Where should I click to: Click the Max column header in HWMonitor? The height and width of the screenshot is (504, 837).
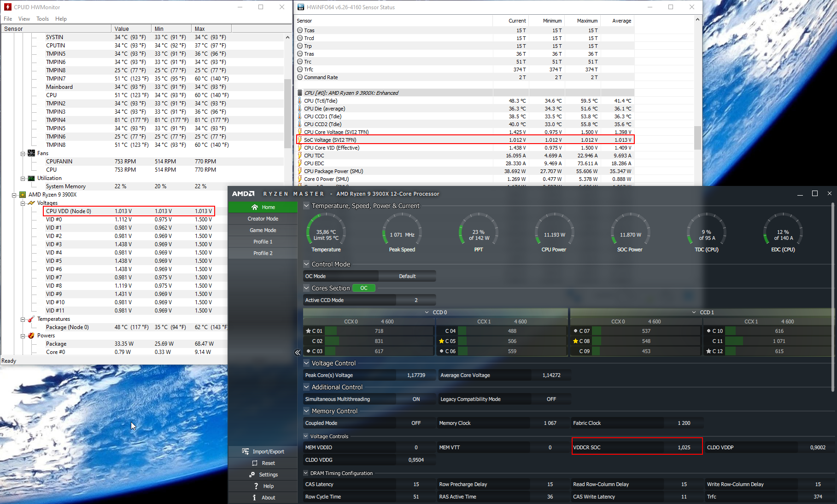coord(211,29)
